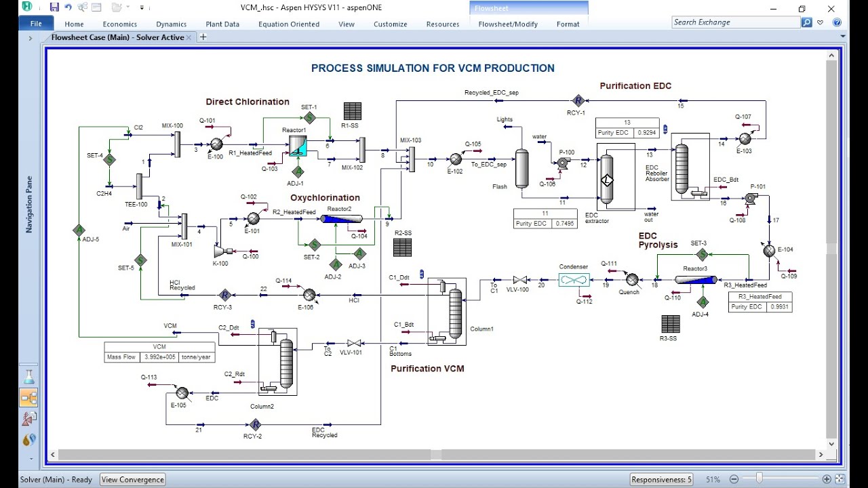Select the TEE-100 splitter block

[139, 186]
